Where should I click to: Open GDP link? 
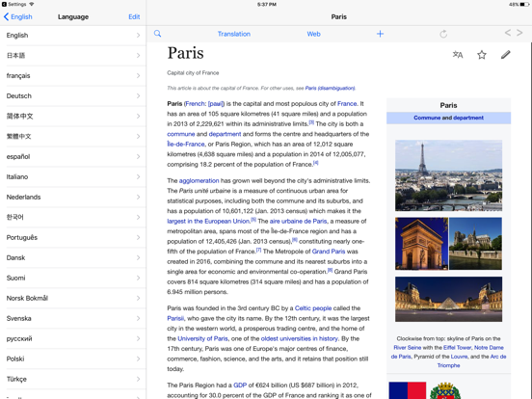[240, 386]
